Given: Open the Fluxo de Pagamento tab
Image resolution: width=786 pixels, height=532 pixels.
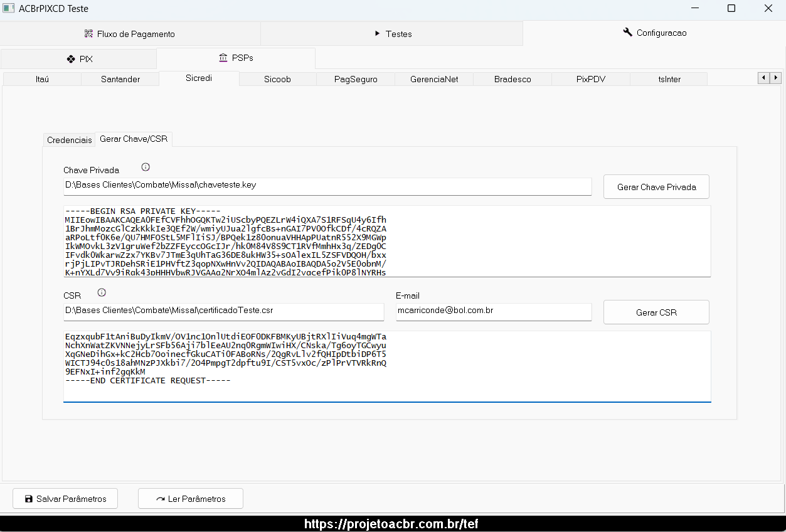Looking at the screenshot, I should click(130, 34).
